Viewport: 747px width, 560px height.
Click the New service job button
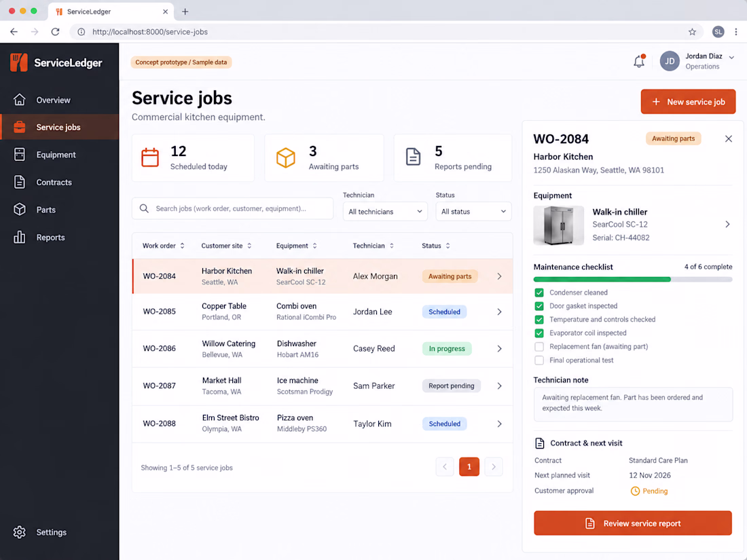[688, 101]
